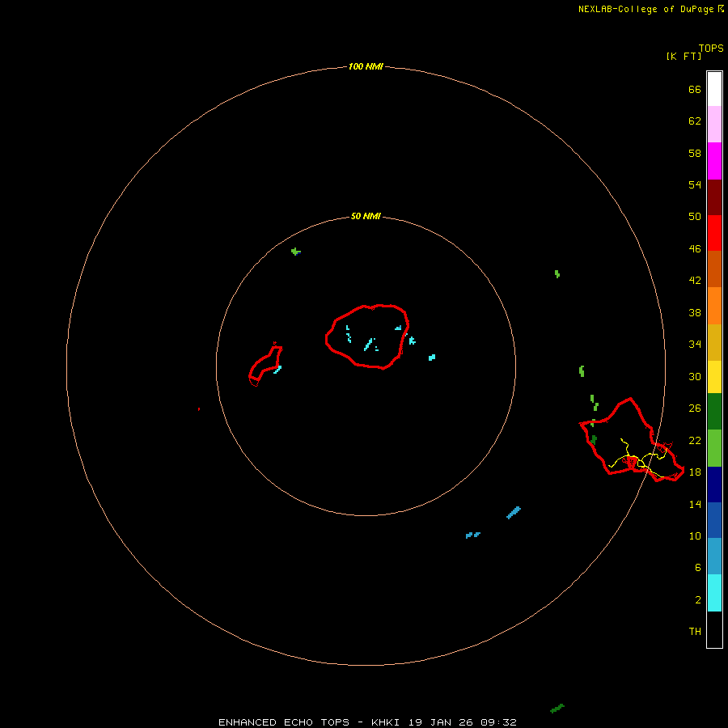Click the dark red 54 kft swatch

coord(714,197)
